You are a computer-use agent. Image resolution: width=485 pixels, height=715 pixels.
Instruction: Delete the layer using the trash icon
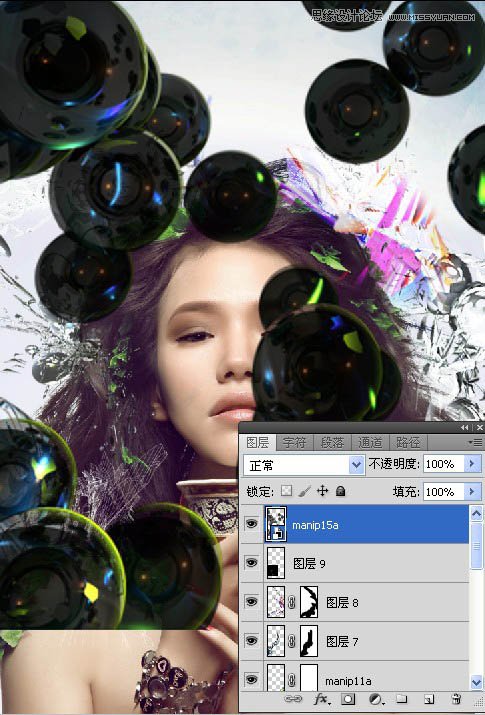(455, 699)
